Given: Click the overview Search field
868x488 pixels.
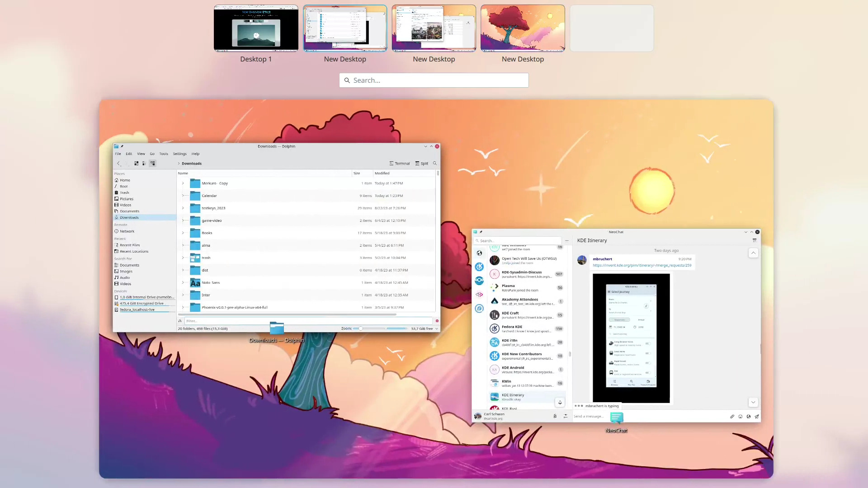Looking at the screenshot, I should [434, 80].
